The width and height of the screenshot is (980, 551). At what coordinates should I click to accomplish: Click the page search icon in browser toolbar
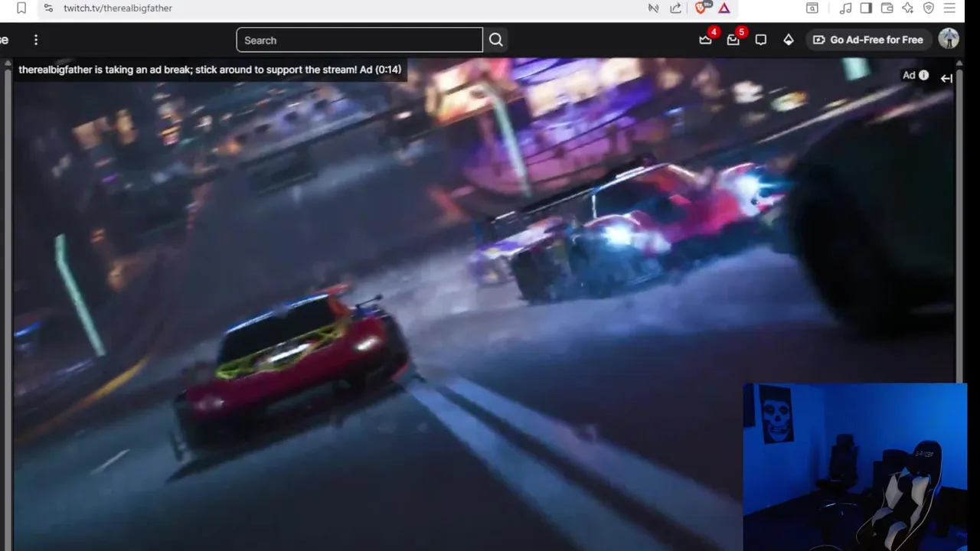tap(812, 8)
